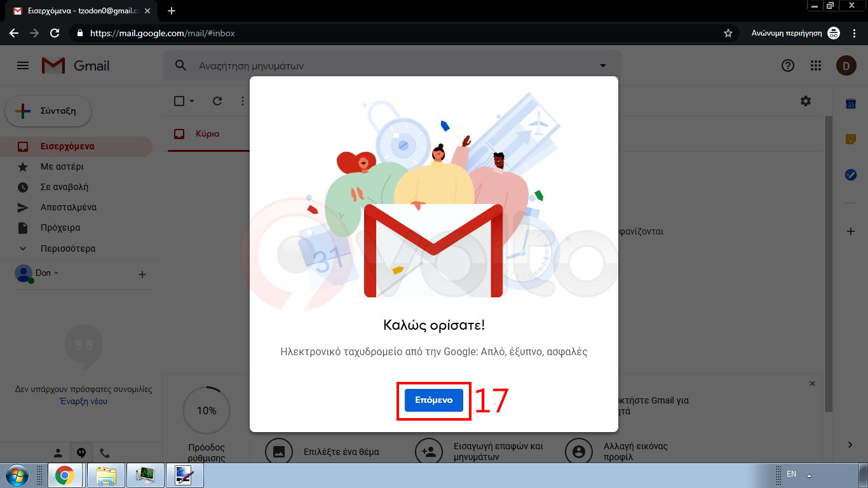Show hidden tray icons arrow
This screenshot has height=488, width=868.
809,475
